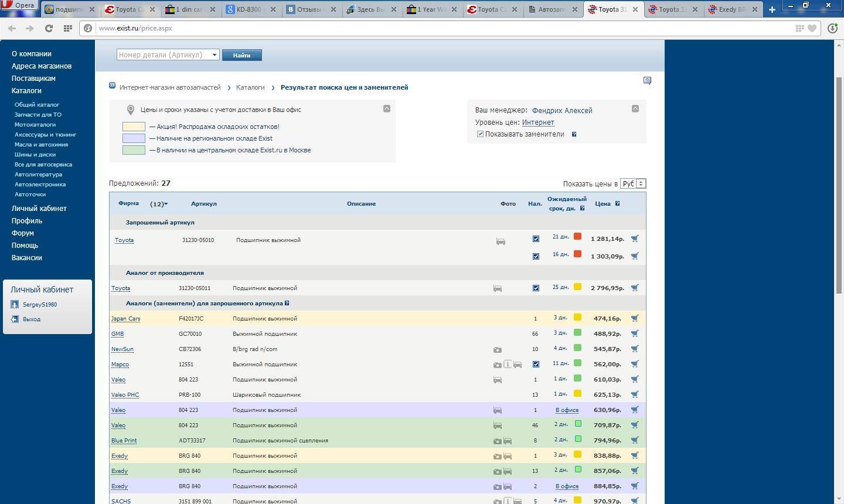The height and width of the screenshot is (504, 844).
Task: Open the part number combo box dropdown
Action: tap(215, 55)
